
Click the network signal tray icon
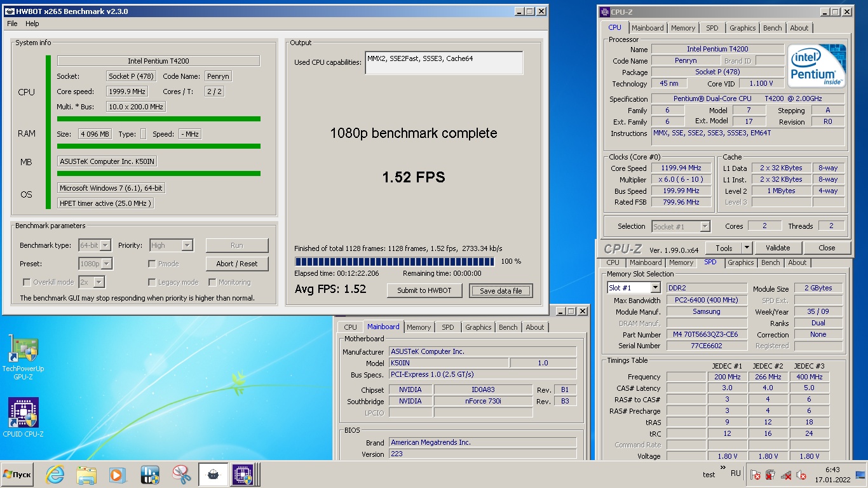[x=786, y=475]
